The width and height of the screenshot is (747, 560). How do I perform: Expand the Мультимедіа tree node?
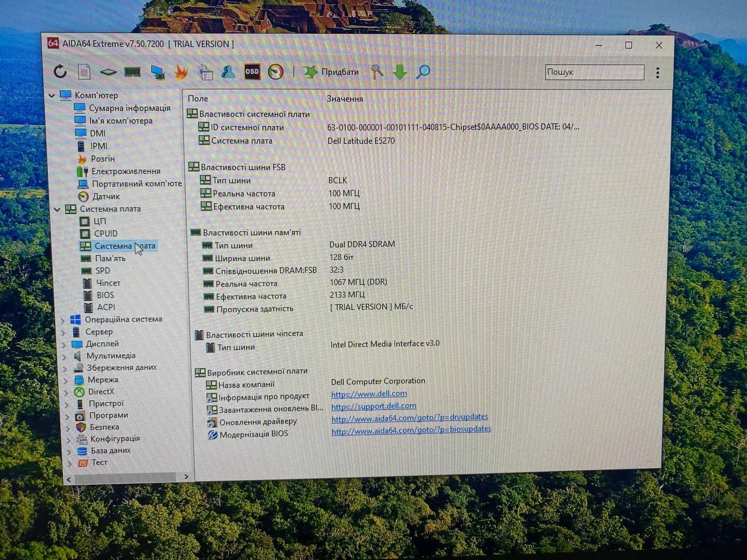[x=65, y=356]
